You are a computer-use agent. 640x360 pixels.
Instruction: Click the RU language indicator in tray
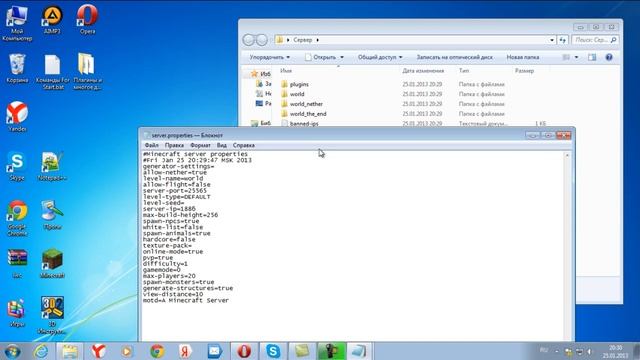click(x=544, y=350)
